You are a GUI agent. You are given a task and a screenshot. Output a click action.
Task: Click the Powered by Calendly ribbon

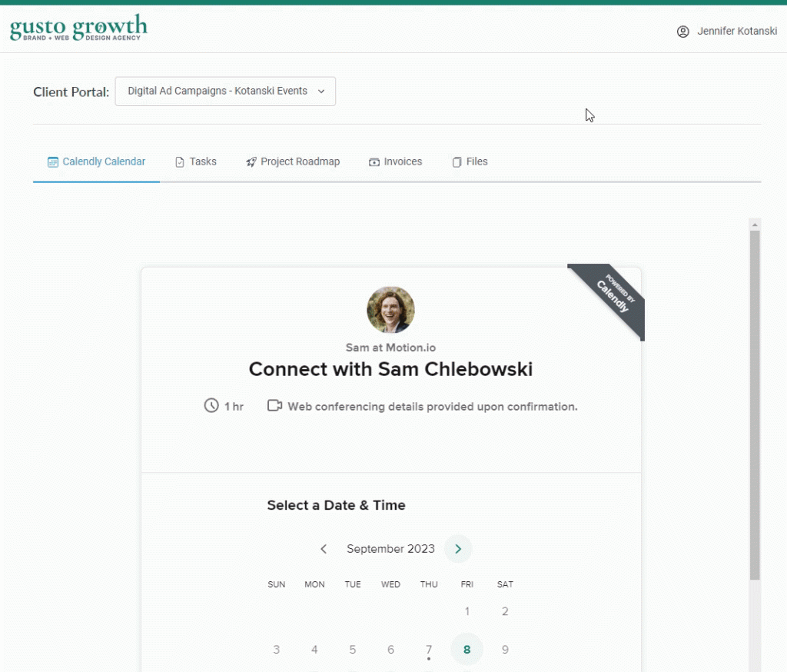click(613, 294)
